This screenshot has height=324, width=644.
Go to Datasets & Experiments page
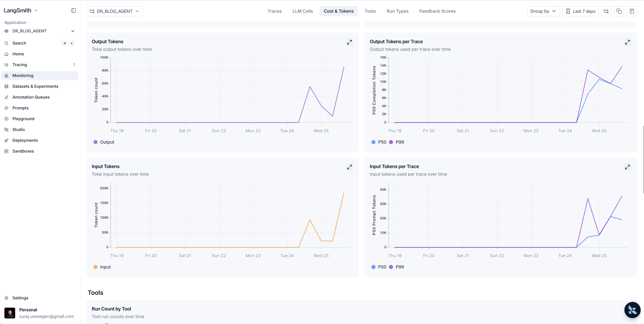(x=35, y=86)
